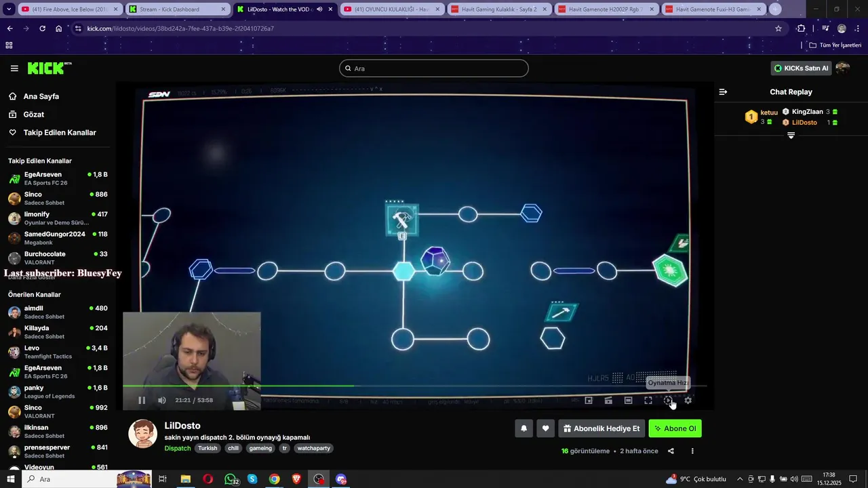Open panky recommended channel
Screen dimensions: 868x488
pyautogui.click(x=58, y=392)
